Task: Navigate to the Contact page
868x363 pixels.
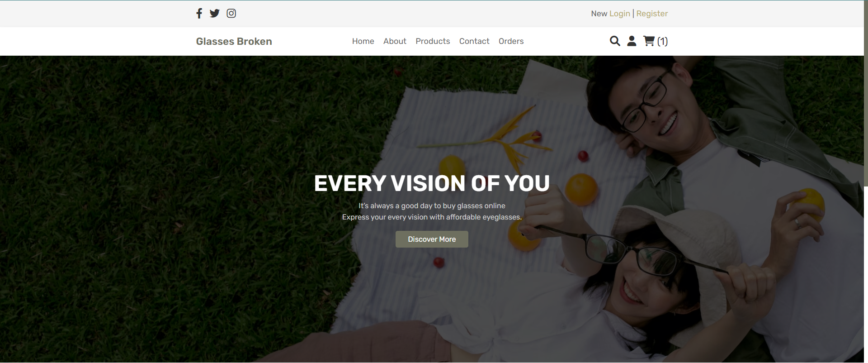Action: (474, 41)
